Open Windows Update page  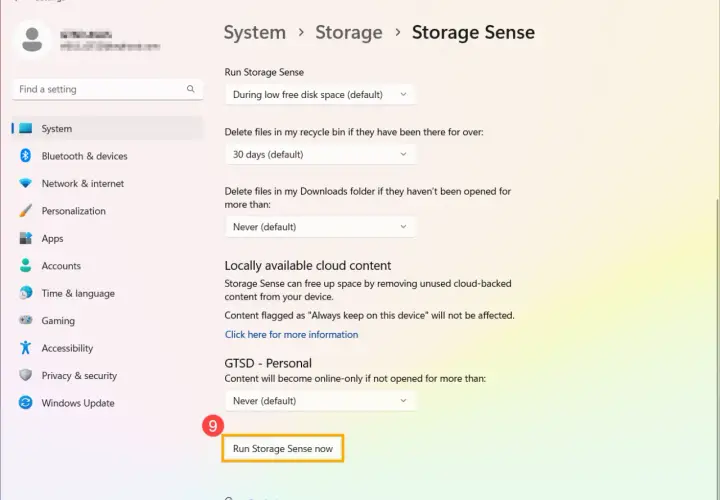pos(107,403)
